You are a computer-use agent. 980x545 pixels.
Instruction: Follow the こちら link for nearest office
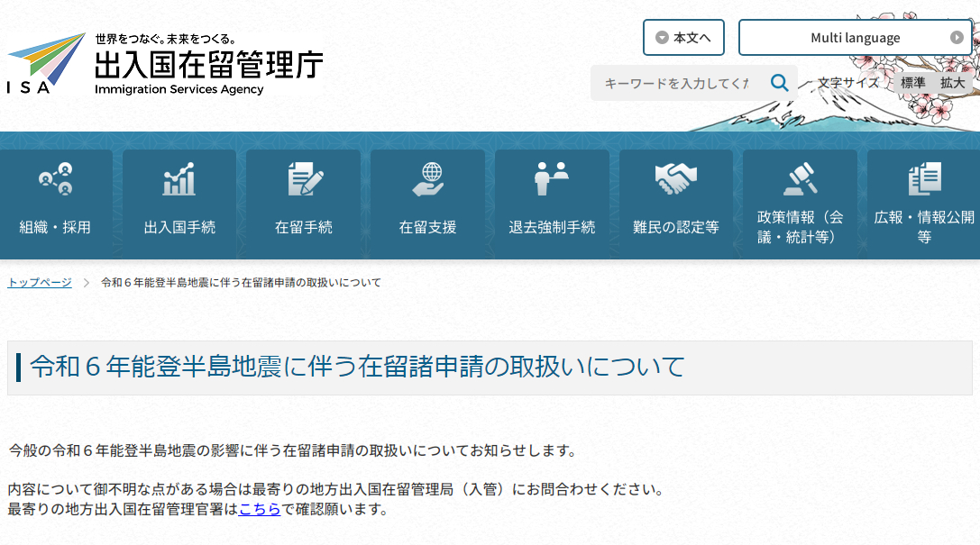[x=260, y=509]
